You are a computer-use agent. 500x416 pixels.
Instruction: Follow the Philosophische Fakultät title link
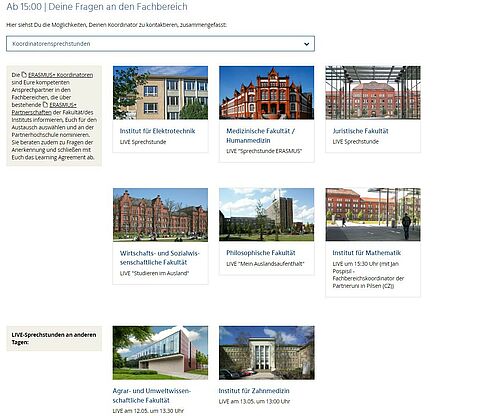coord(261,253)
